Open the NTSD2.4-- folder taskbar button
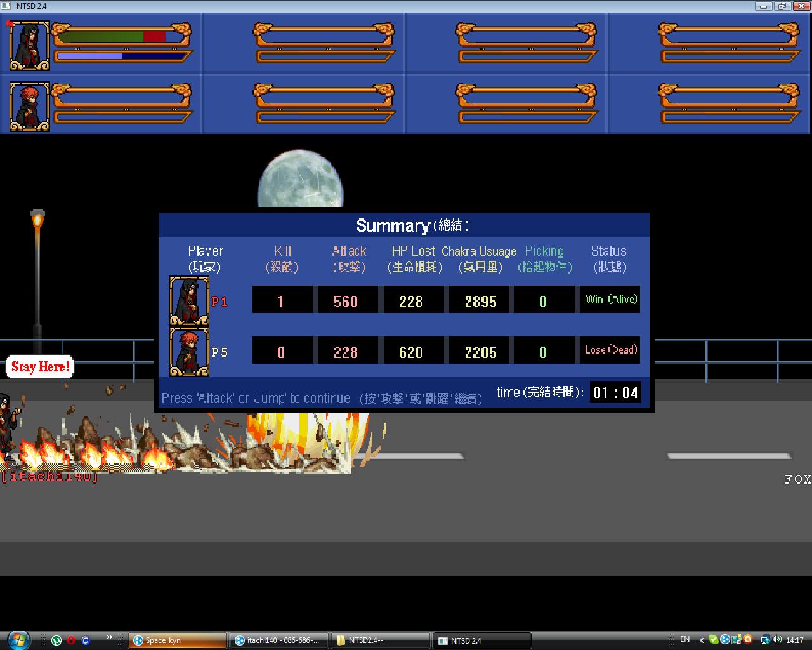Screen dimensions: 812x650 click(x=381, y=640)
